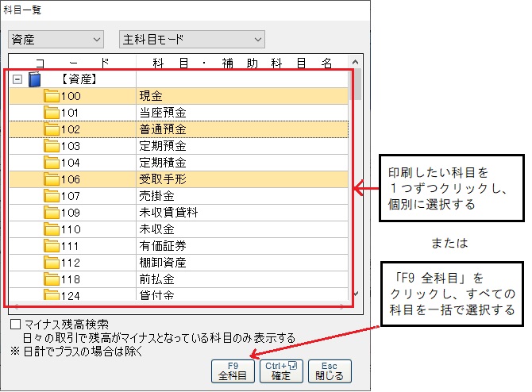
Task: Click the folder icon for code 104
Action: [x=52, y=163]
